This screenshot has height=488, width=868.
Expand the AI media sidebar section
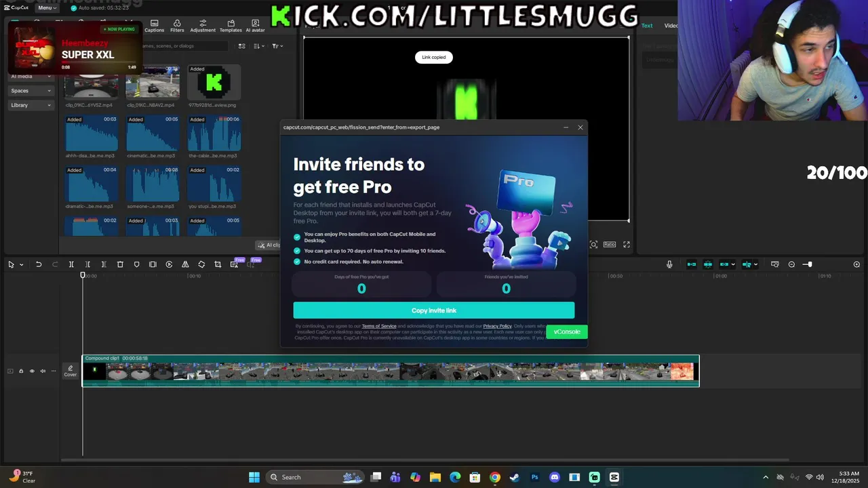tap(31, 76)
